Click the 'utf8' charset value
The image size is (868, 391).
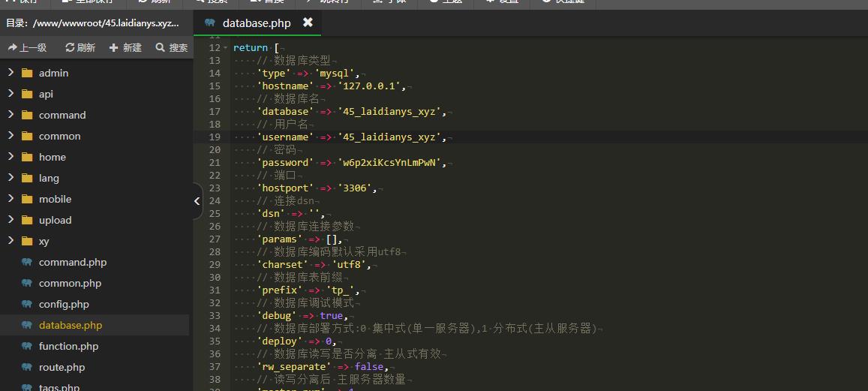(349, 265)
